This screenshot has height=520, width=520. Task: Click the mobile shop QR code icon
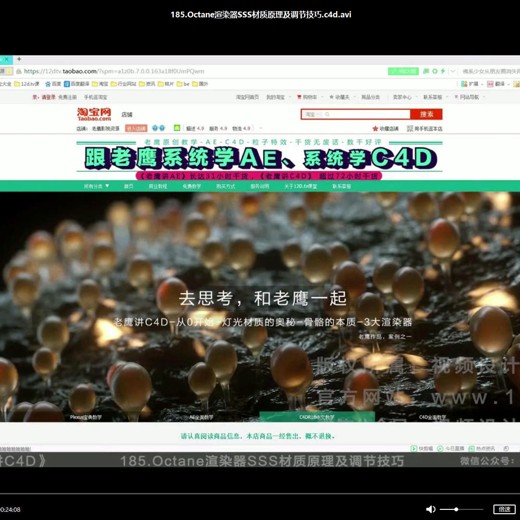coord(410,128)
